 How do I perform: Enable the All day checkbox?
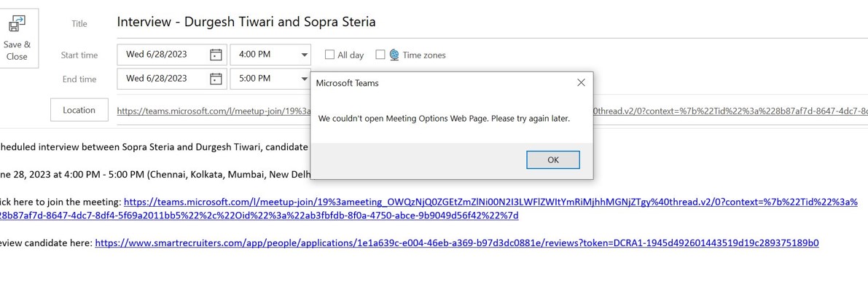pos(330,55)
